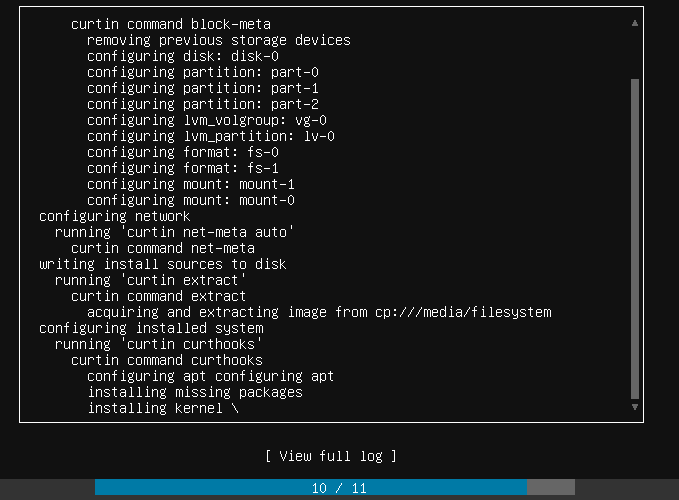
Task: Select the 'acquiring and extracting image' line
Action: pyautogui.click(x=319, y=312)
